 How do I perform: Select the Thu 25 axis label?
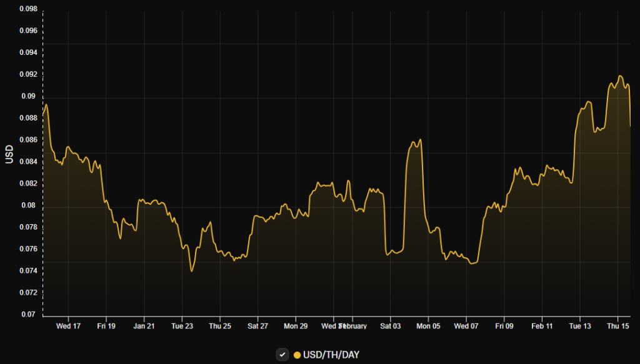(220, 325)
